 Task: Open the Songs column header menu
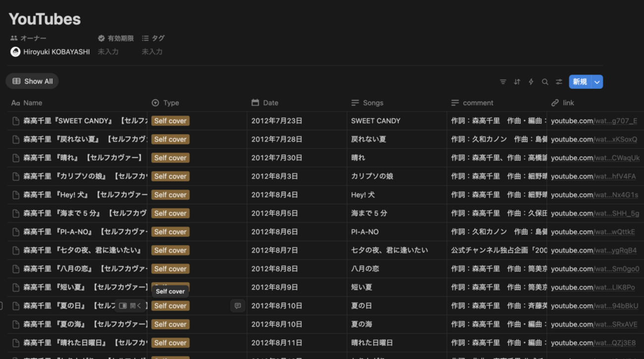click(397, 103)
